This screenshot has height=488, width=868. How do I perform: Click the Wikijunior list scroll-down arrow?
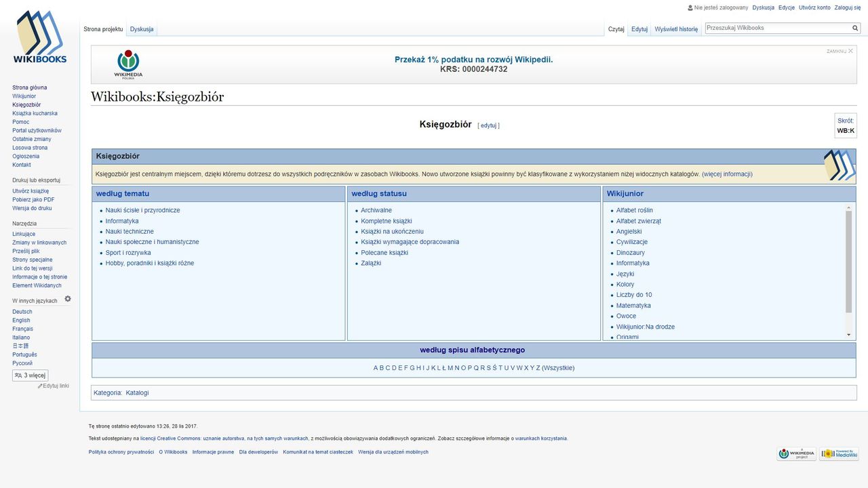(848, 335)
